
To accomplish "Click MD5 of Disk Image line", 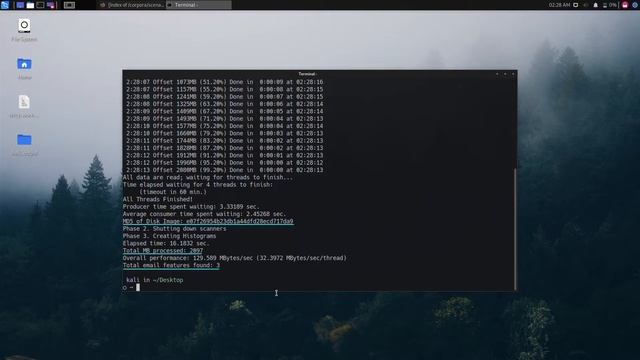I will (x=208, y=221).
